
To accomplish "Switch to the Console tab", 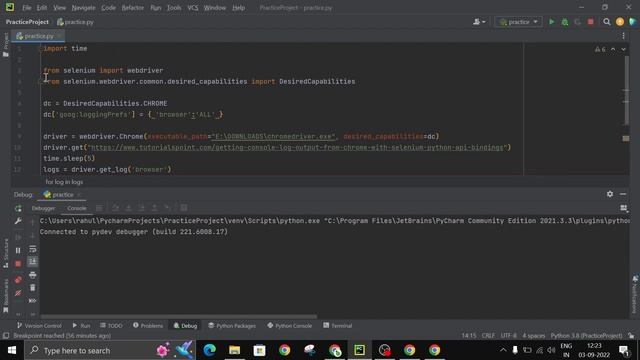I will [77, 208].
